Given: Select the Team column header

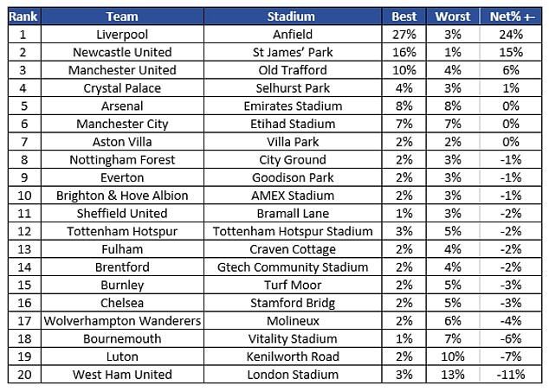Looking at the screenshot, I should click(121, 16).
